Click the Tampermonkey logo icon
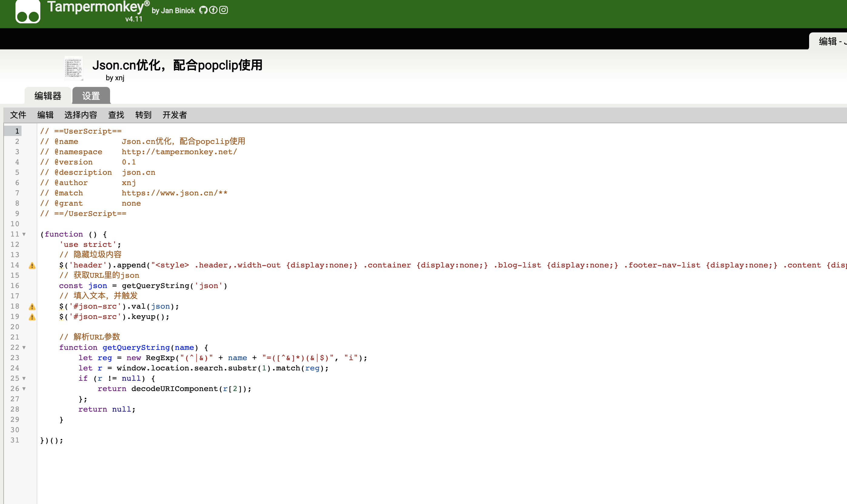The width and height of the screenshot is (847, 504). point(28,12)
